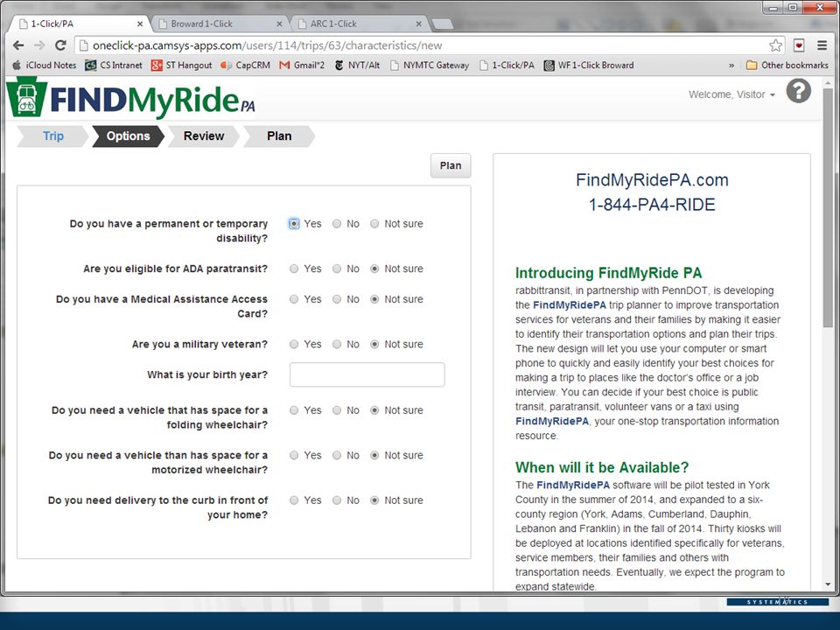Open WF 1-Click Broward bookmark
This screenshot has height=630, width=840.
click(589, 66)
